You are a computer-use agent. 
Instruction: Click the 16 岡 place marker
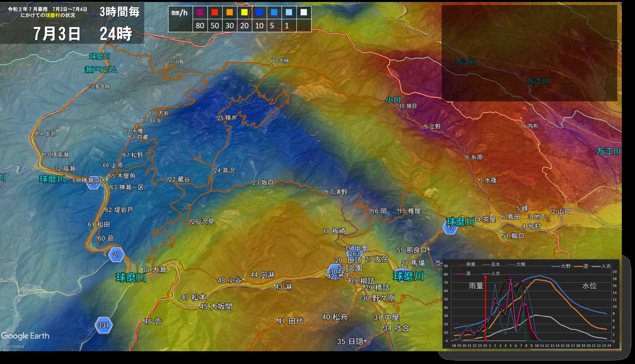click(x=379, y=211)
